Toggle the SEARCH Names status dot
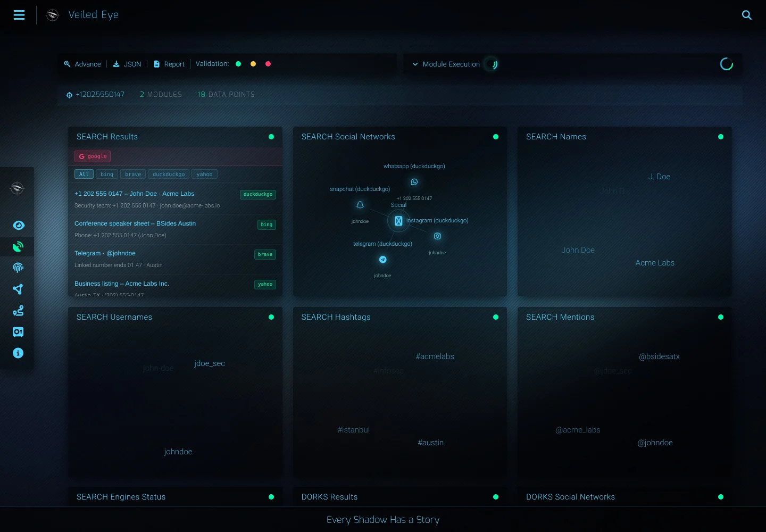Image resolution: width=766 pixels, height=532 pixels. (x=721, y=137)
